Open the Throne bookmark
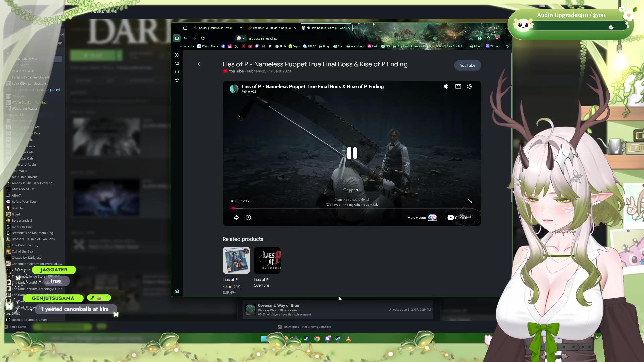Screen dimensions: 644x362 coord(493,46)
